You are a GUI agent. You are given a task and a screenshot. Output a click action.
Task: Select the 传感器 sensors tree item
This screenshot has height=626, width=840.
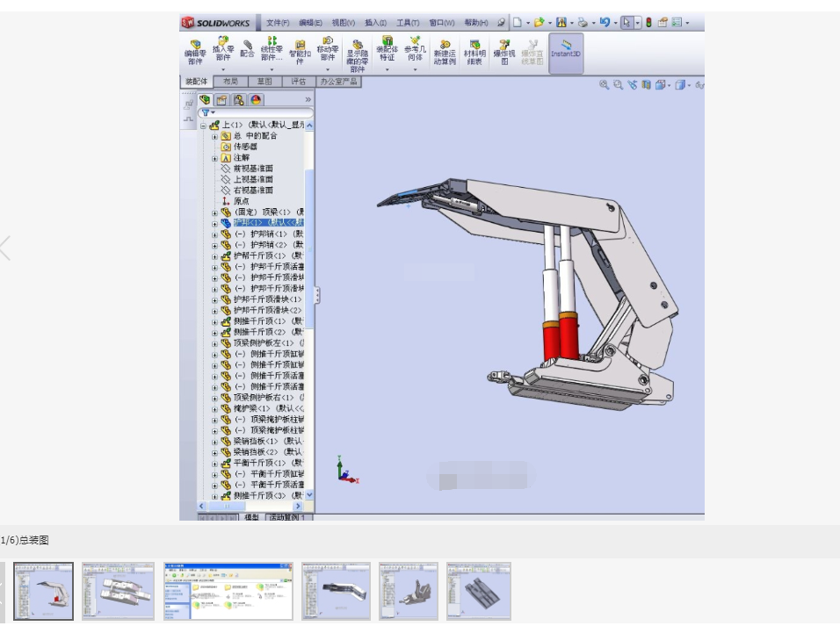pos(245,147)
